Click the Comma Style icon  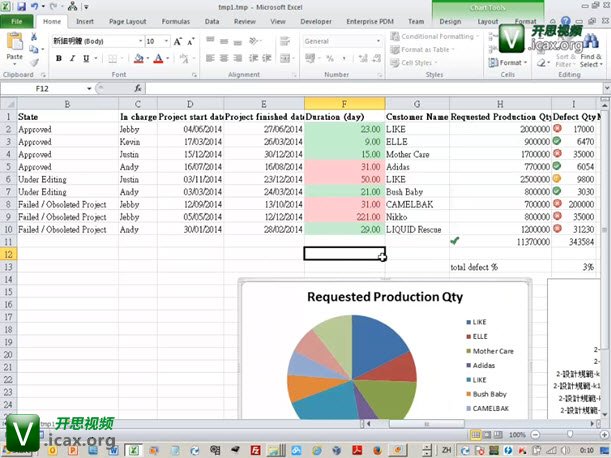344,58
